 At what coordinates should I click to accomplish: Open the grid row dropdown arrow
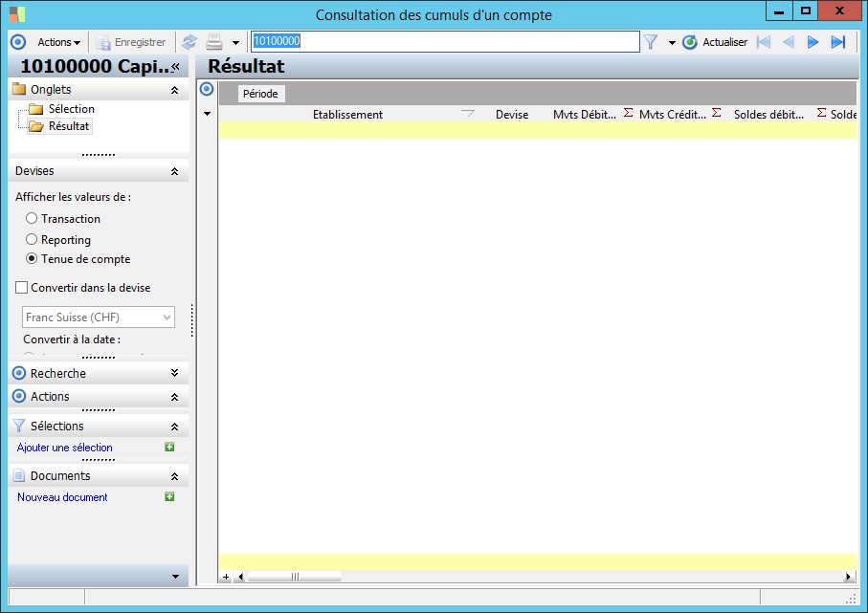pos(207,114)
